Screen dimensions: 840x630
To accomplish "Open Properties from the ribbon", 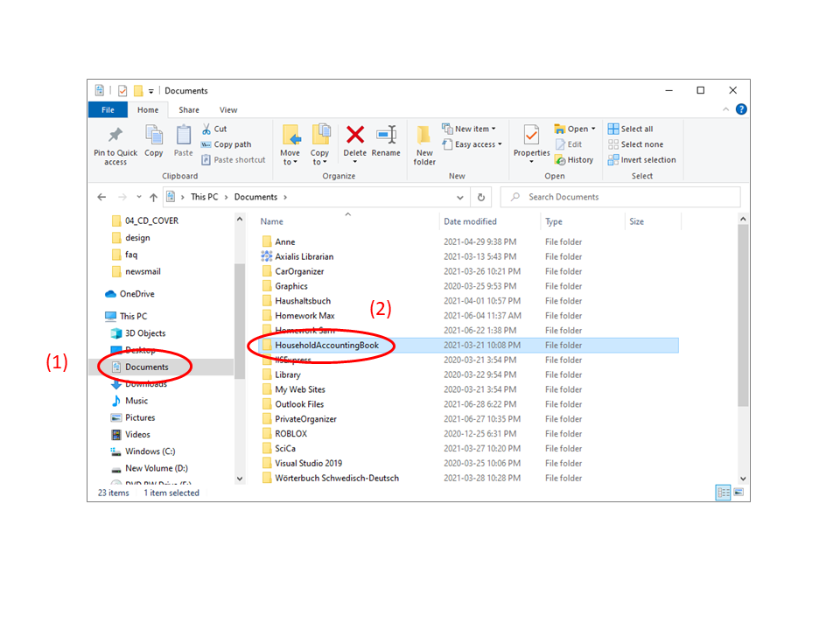I will 531,138.
